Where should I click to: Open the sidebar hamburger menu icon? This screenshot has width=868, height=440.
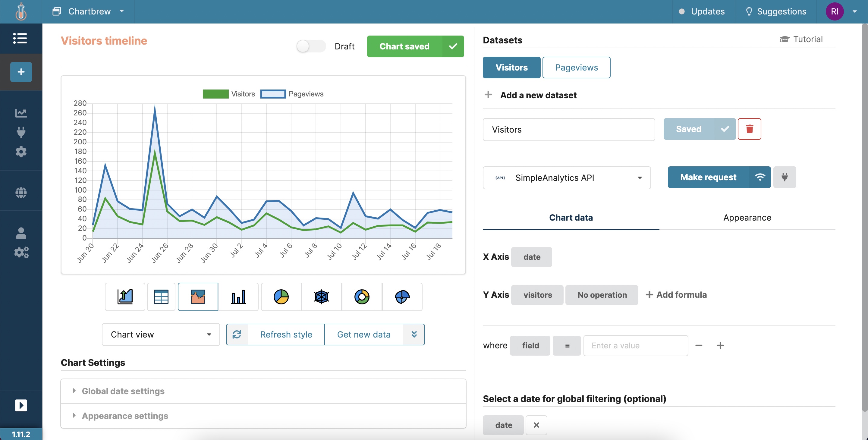pyautogui.click(x=20, y=38)
